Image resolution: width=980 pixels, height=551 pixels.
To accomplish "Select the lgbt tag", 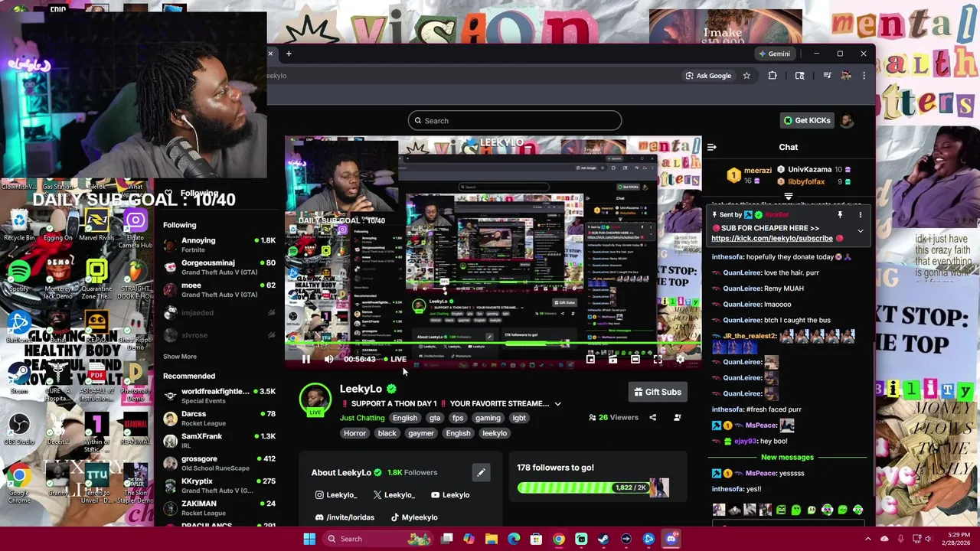I will [519, 418].
